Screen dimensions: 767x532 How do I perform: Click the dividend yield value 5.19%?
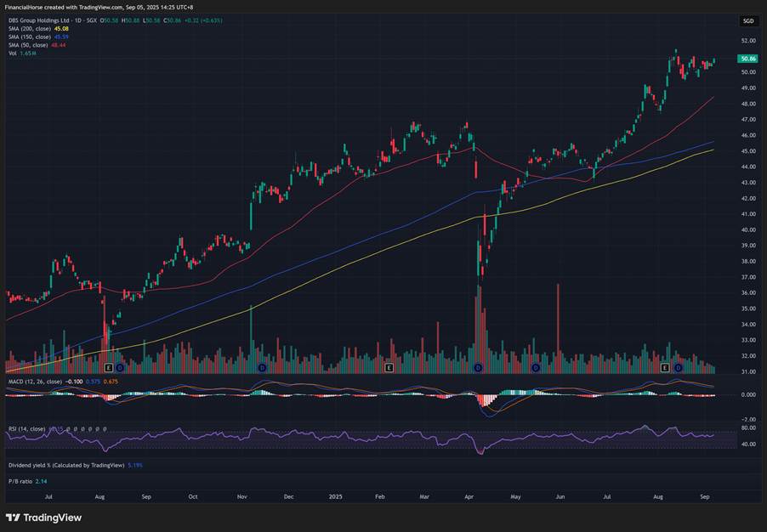[135, 466]
